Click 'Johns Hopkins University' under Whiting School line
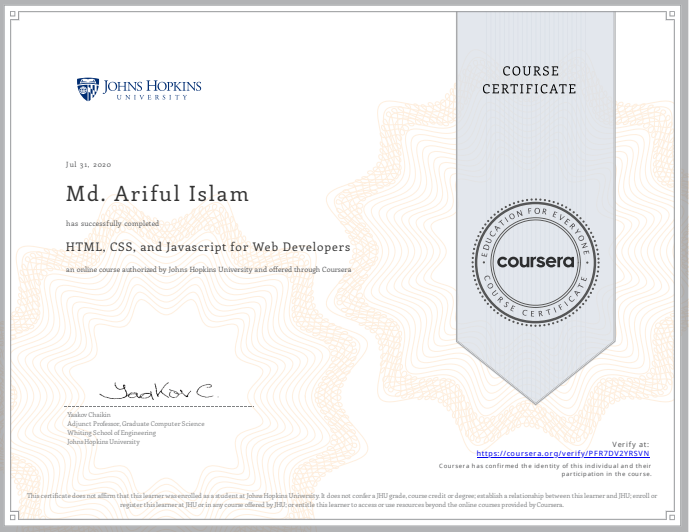 pos(103,442)
